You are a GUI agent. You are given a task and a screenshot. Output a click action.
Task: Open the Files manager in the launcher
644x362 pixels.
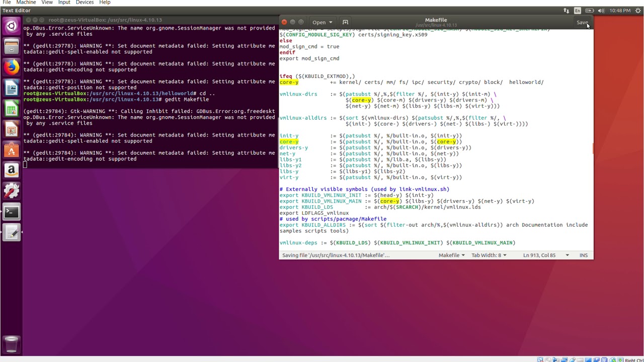[x=11, y=47]
